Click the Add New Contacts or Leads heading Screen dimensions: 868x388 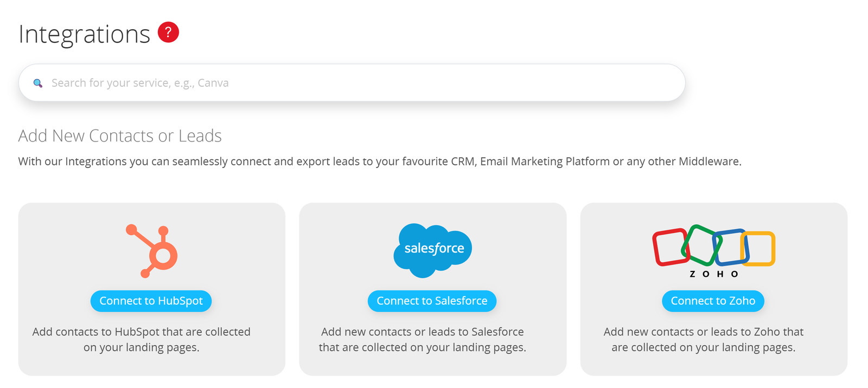pos(120,135)
